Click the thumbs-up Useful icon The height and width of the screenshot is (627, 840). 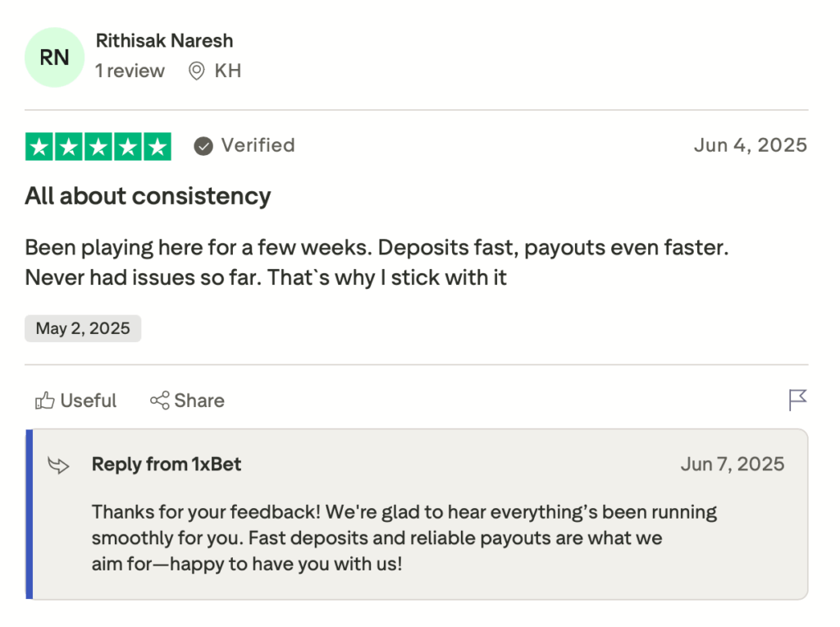pos(44,401)
